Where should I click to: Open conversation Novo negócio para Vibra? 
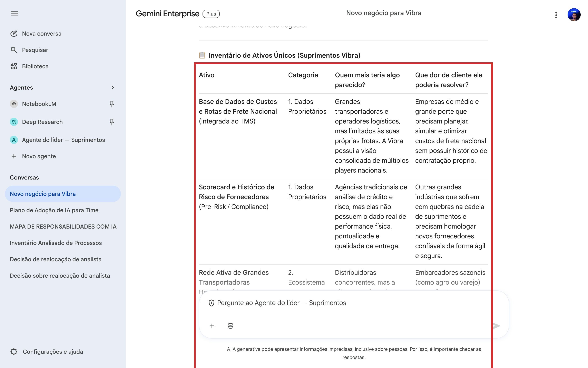(x=63, y=194)
